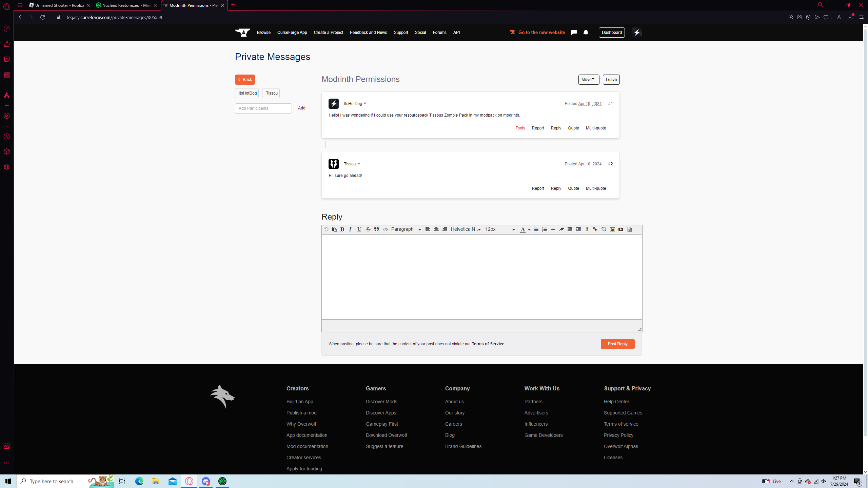The image size is (868, 488).
Task: Click the eraser clear-formatting icon
Action: (561, 229)
